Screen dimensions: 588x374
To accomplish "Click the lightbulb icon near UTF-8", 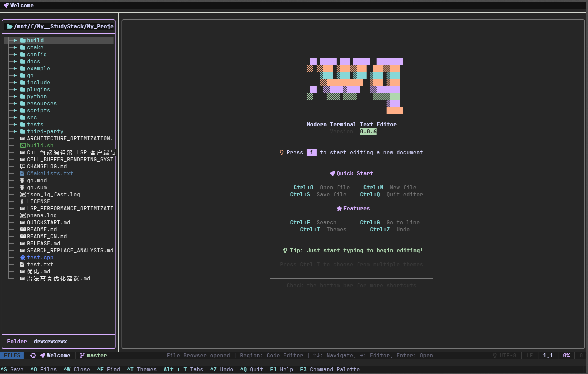I will pyautogui.click(x=495, y=355).
